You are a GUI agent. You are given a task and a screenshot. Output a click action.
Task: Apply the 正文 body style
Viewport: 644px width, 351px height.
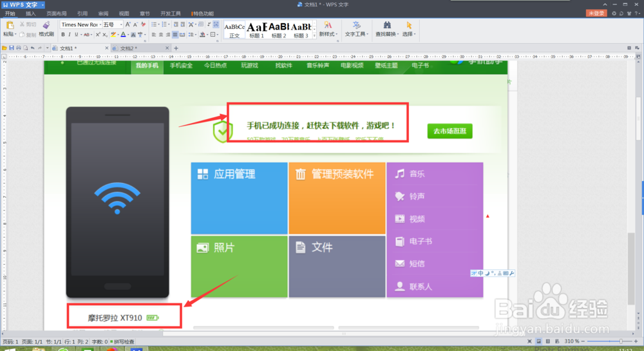pyautogui.click(x=234, y=30)
